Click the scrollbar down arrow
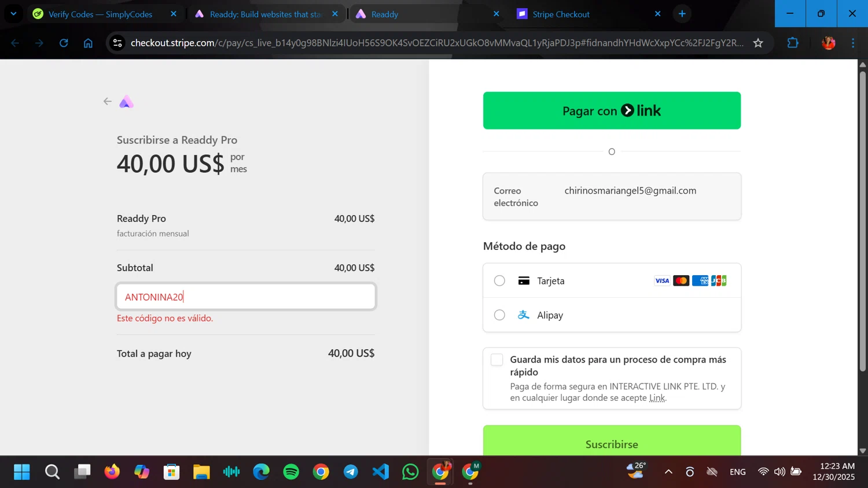This screenshot has height=488, width=868. [x=863, y=451]
